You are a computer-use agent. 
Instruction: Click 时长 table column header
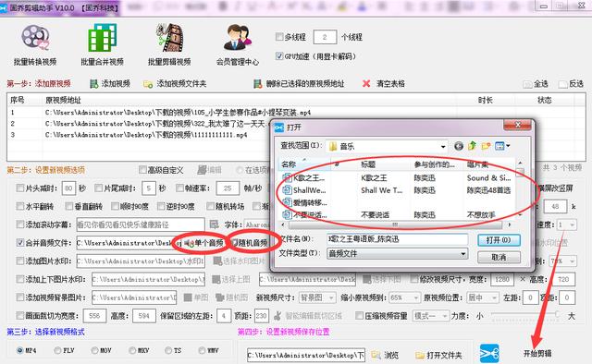[x=485, y=100]
